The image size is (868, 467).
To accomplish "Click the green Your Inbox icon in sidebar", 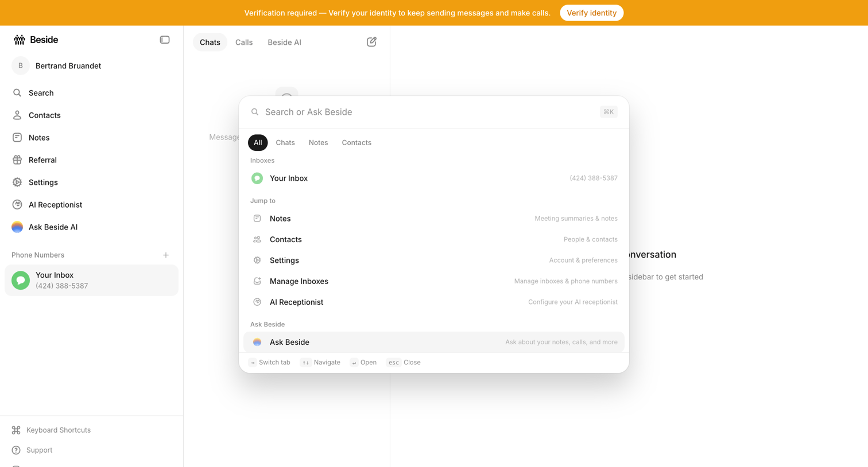I will (x=21, y=281).
